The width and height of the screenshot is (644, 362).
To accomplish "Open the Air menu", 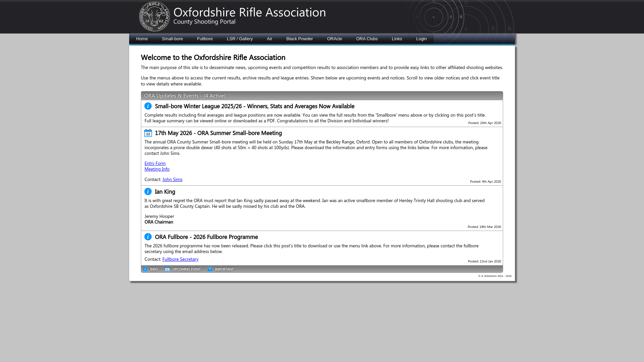I will pos(270,39).
